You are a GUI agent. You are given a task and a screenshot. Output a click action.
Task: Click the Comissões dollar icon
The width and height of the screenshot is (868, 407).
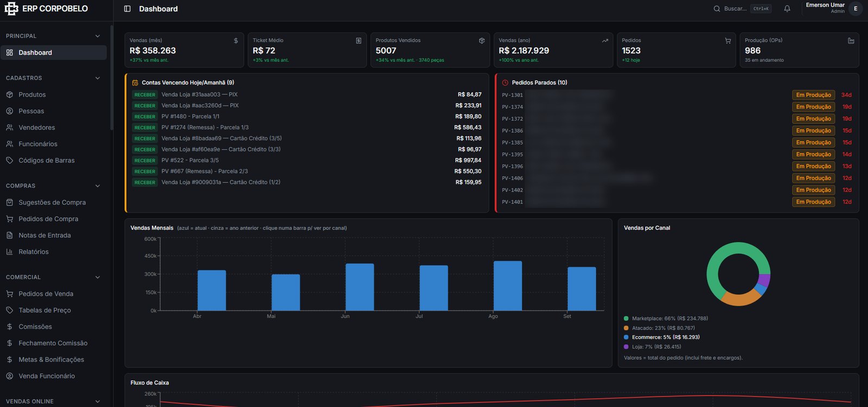[x=10, y=327]
